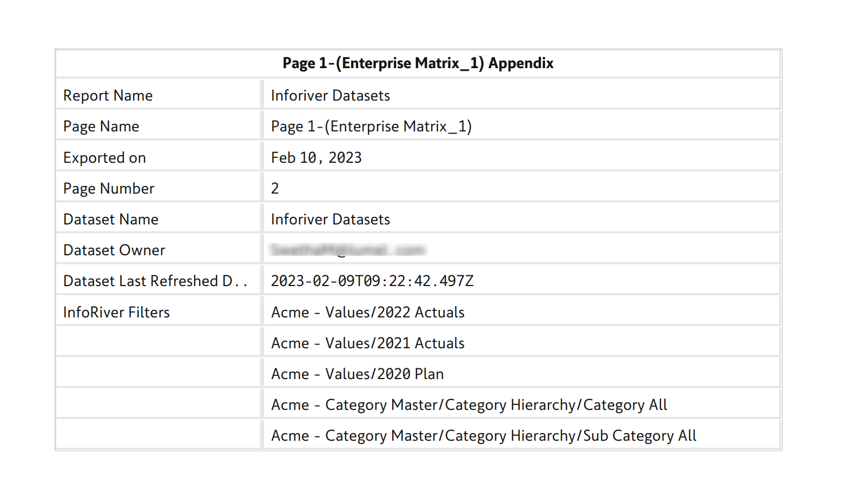Screen dimensions: 846x504
Task: Select the 2023-02-09T09:22:42.497Z refresh timestamp
Action: point(372,281)
